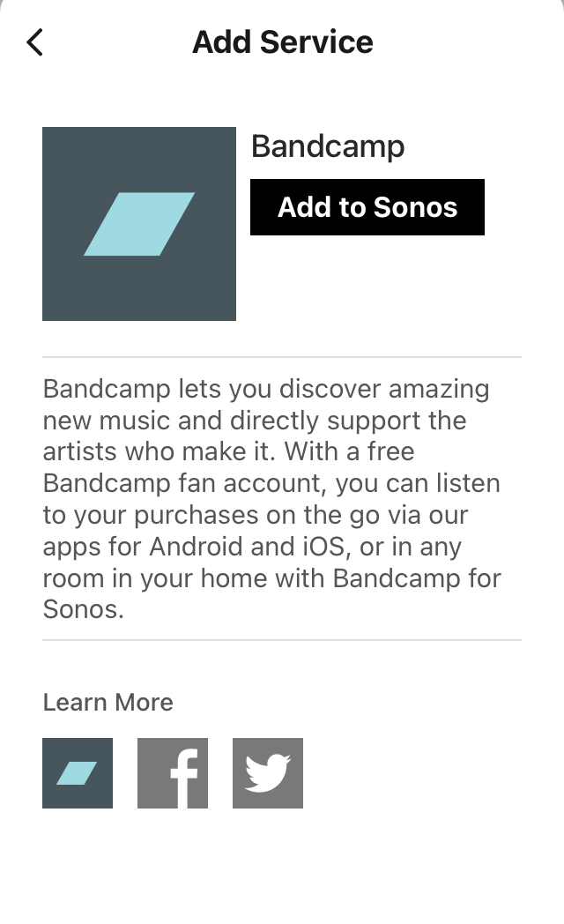Tap the line "room in your home with Bandcamp"

pyautogui.click(x=272, y=578)
